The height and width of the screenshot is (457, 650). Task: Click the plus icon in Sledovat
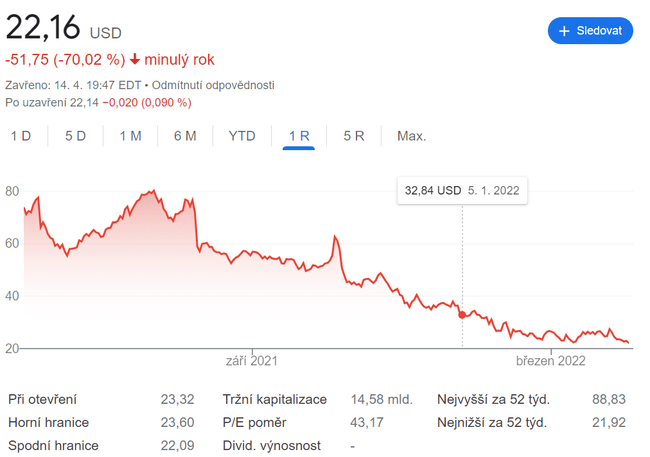[564, 31]
